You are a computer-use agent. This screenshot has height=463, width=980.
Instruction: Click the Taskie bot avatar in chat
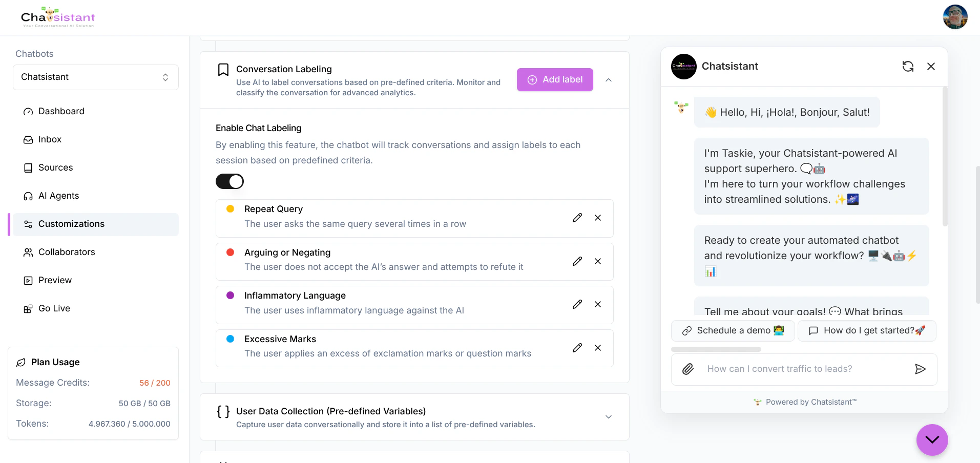point(681,107)
